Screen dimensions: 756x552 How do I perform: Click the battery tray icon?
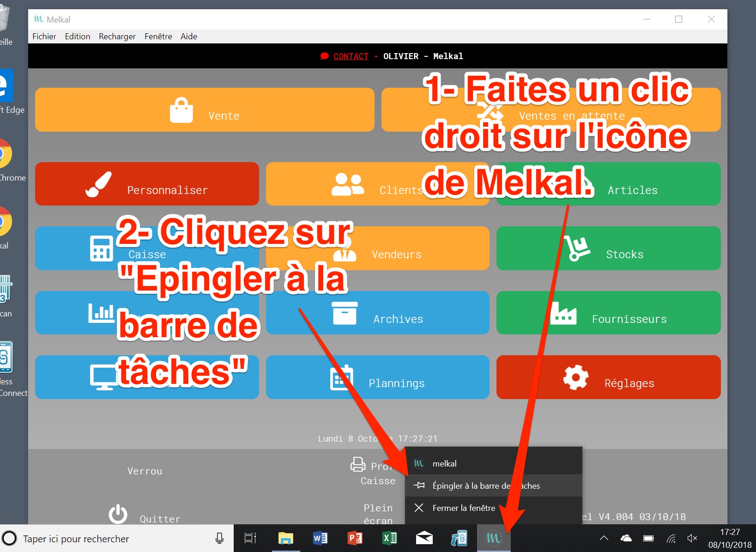648,538
